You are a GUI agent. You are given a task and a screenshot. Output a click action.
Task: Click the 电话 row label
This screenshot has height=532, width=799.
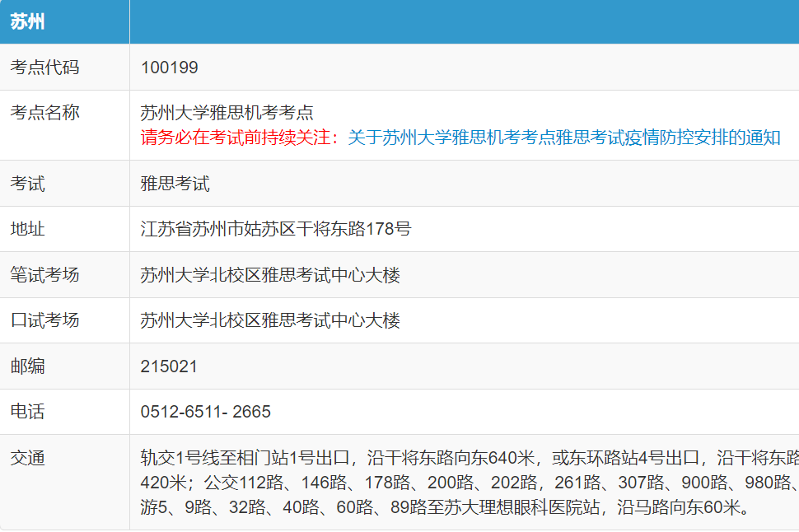27,412
